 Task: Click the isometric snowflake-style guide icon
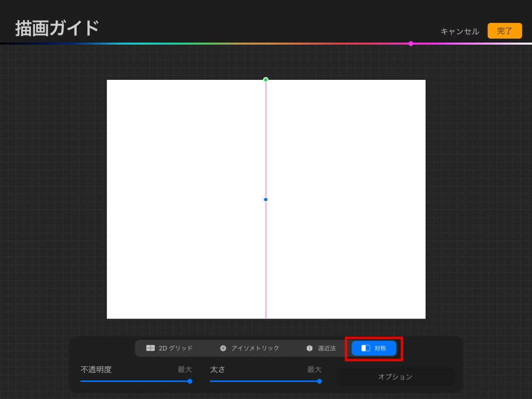[223, 348]
